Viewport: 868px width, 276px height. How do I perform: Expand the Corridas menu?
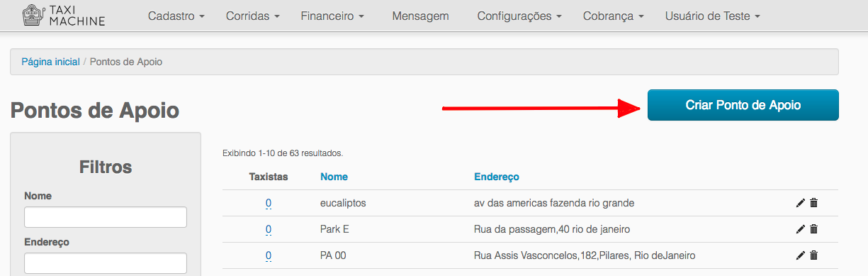click(253, 16)
